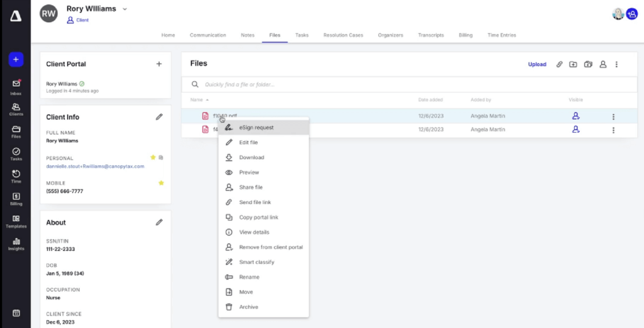Image resolution: width=644 pixels, height=328 pixels.
Task: Copy the personal email address icon
Action: 161,157
